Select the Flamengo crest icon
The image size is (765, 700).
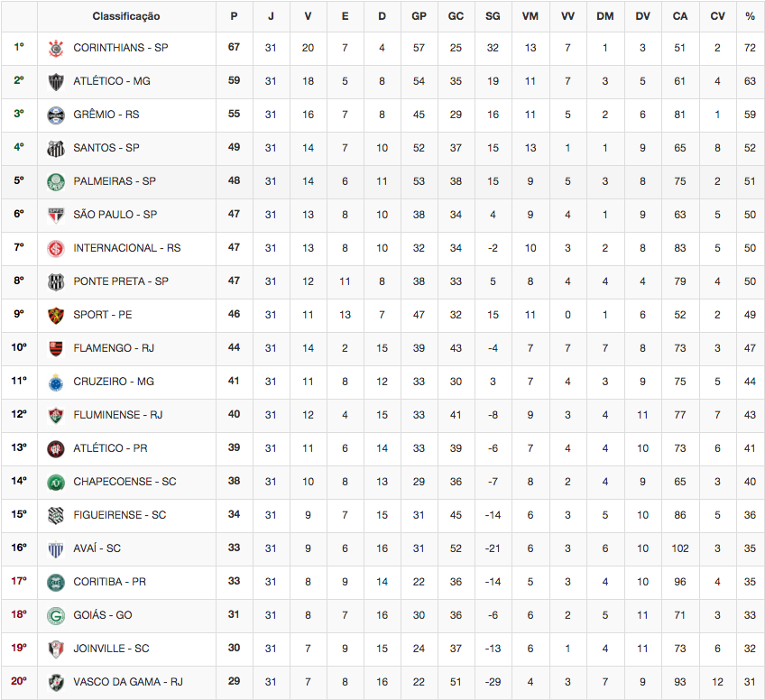[x=56, y=348]
